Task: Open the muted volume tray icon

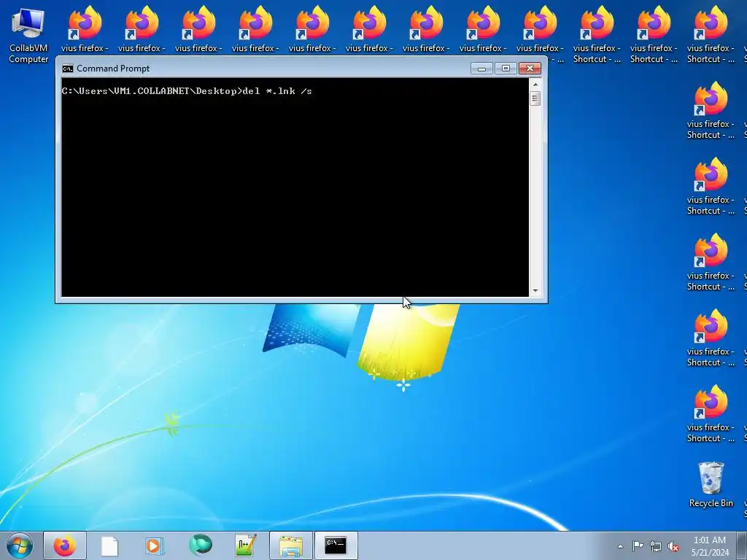Action: pyautogui.click(x=673, y=546)
